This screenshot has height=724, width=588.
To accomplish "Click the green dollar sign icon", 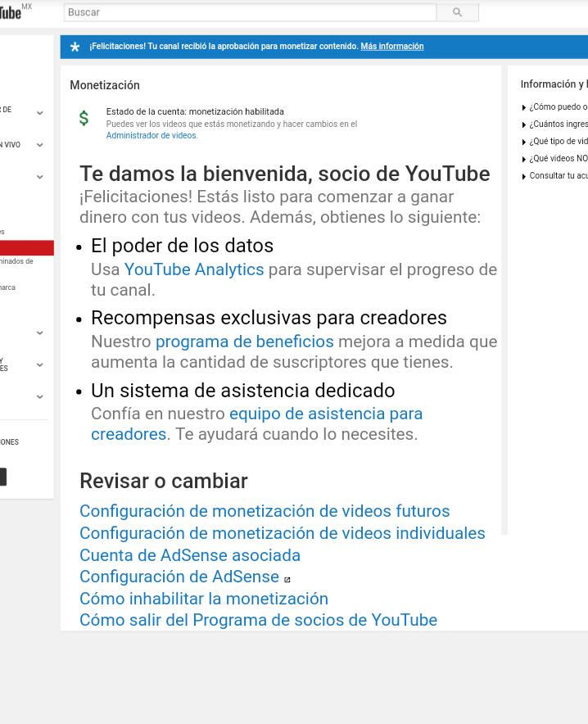I will [84, 118].
